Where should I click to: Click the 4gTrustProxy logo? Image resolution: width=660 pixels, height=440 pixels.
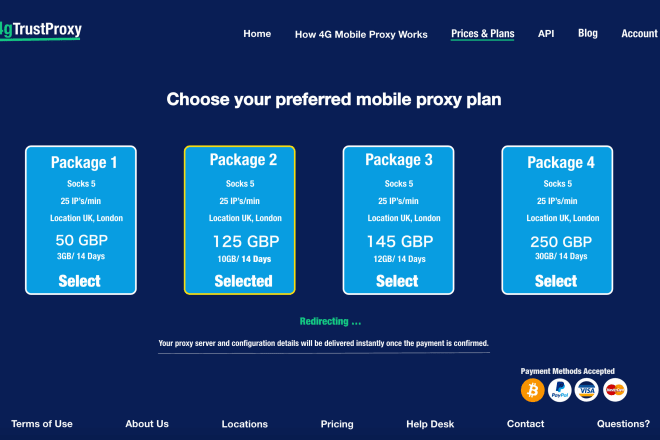tap(40, 30)
